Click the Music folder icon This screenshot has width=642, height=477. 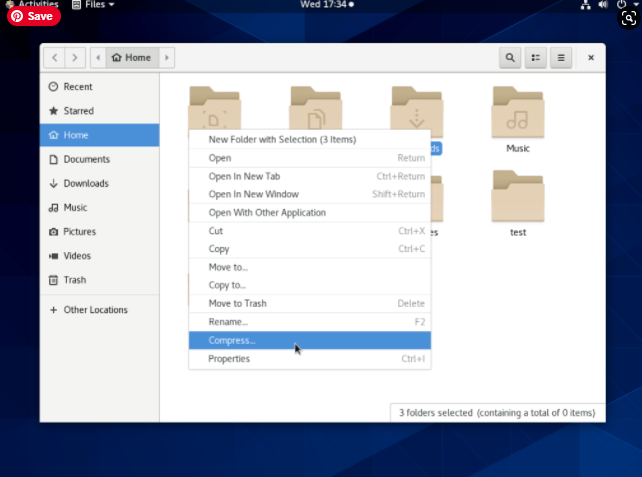(518, 112)
